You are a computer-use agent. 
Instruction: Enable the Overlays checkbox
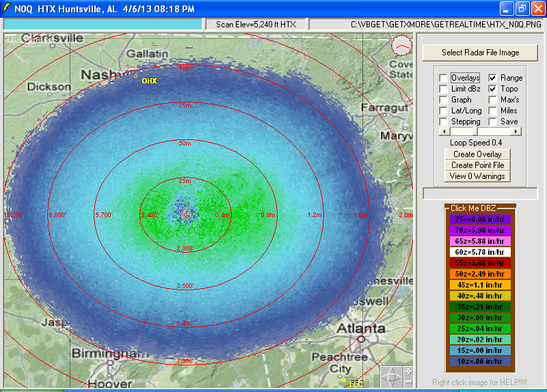click(x=443, y=78)
